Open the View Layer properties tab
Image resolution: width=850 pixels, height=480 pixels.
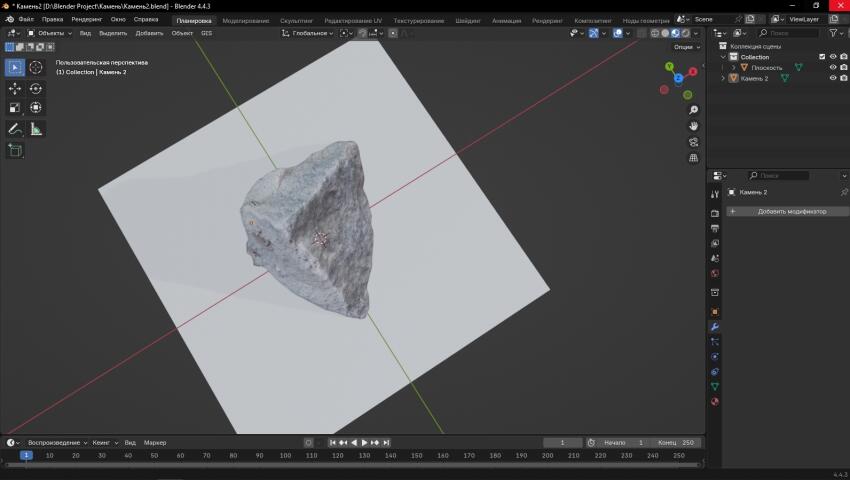click(x=714, y=244)
